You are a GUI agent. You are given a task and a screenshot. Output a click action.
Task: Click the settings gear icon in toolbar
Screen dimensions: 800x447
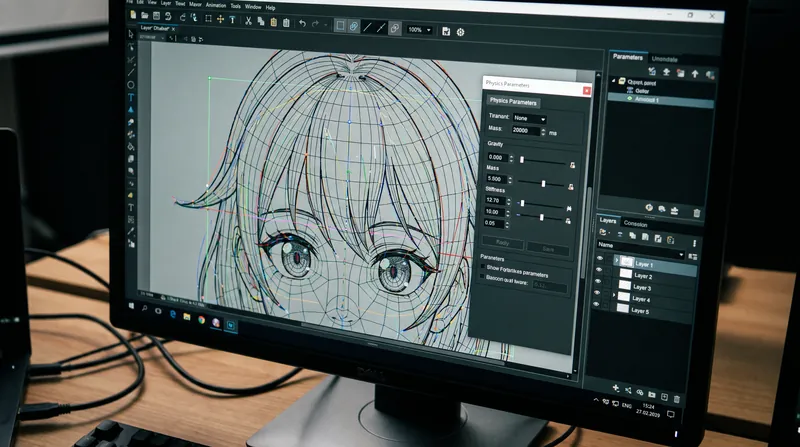tap(460, 32)
